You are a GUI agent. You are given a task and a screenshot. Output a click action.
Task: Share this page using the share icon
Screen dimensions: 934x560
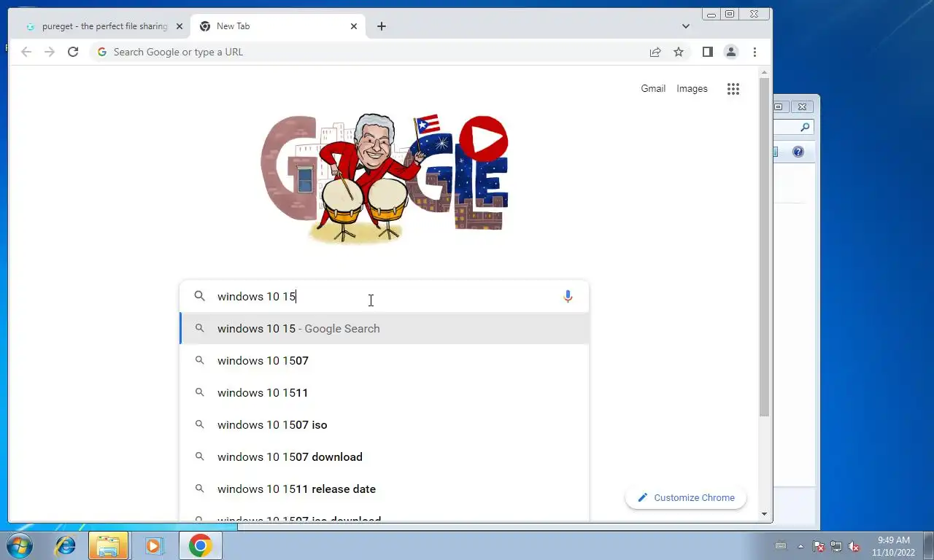655,52
